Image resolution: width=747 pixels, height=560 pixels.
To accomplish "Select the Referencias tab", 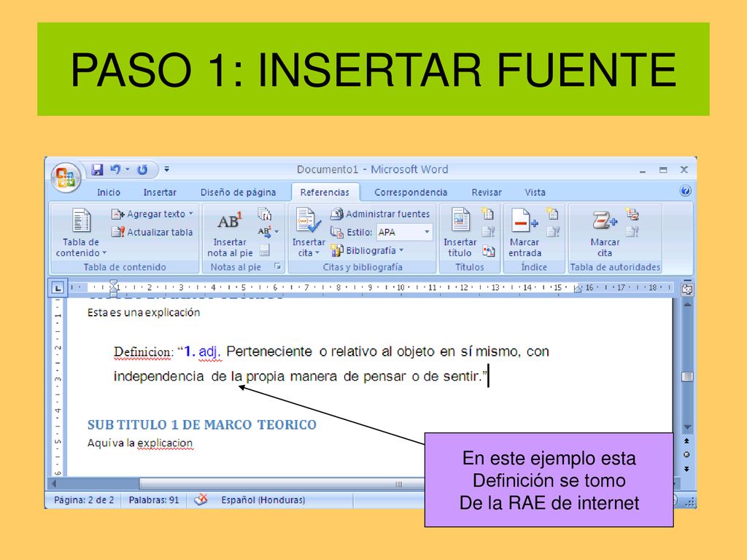I will pyautogui.click(x=325, y=192).
